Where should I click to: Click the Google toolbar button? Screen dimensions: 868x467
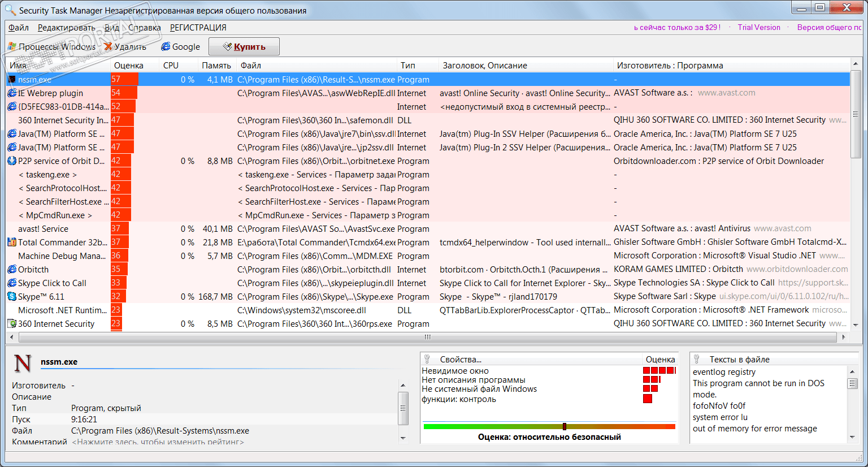181,47
